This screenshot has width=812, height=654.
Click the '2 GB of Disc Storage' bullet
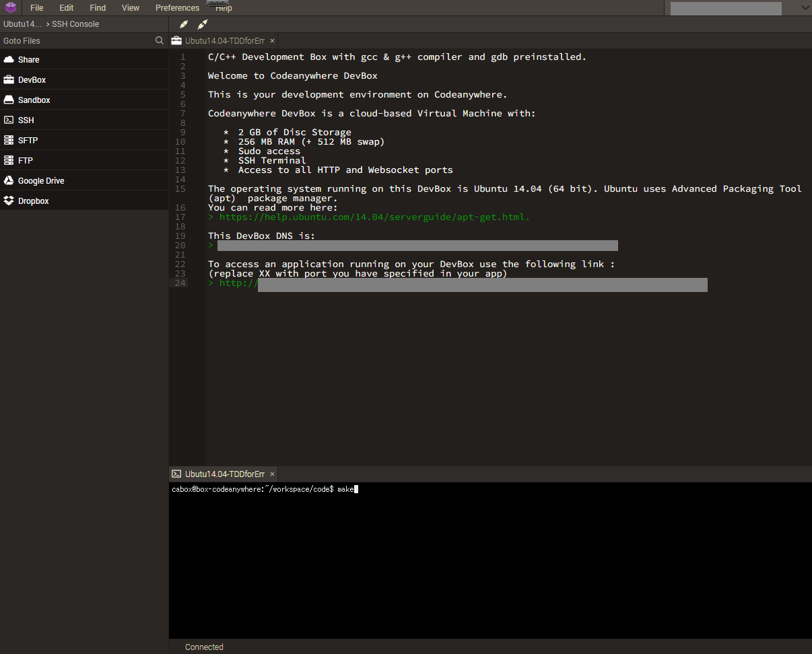[x=294, y=133]
